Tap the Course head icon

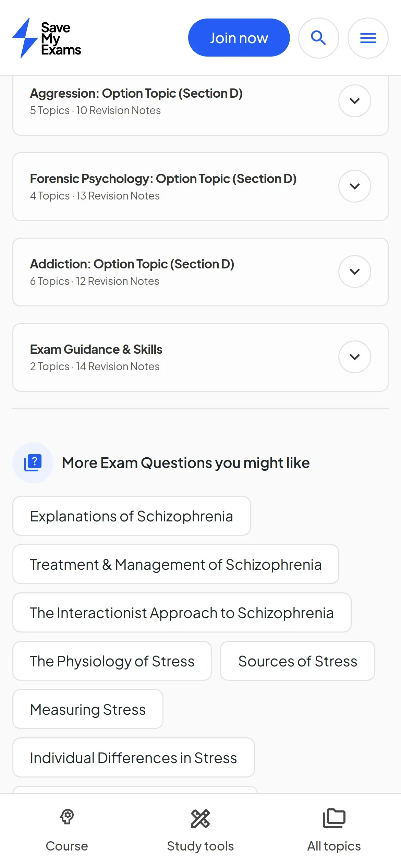pyautogui.click(x=67, y=817)
